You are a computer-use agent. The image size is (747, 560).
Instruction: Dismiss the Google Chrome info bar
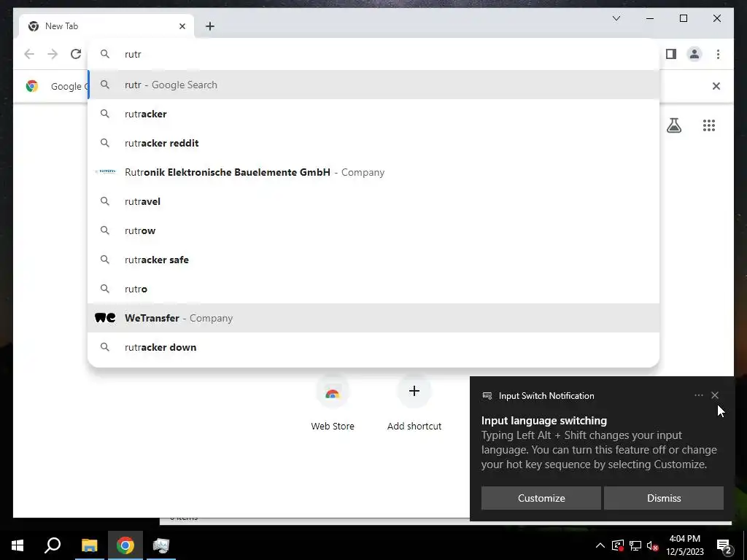(716, 86)
